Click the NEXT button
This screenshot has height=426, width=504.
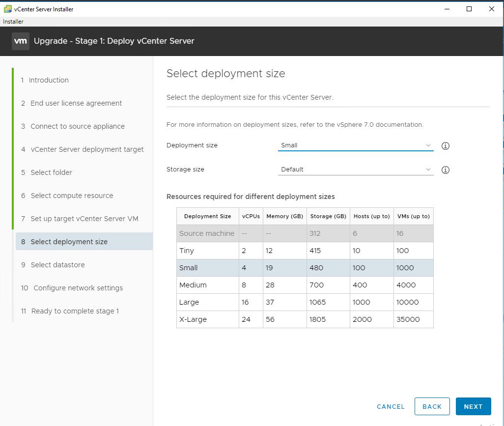click(x=473, y=406)
